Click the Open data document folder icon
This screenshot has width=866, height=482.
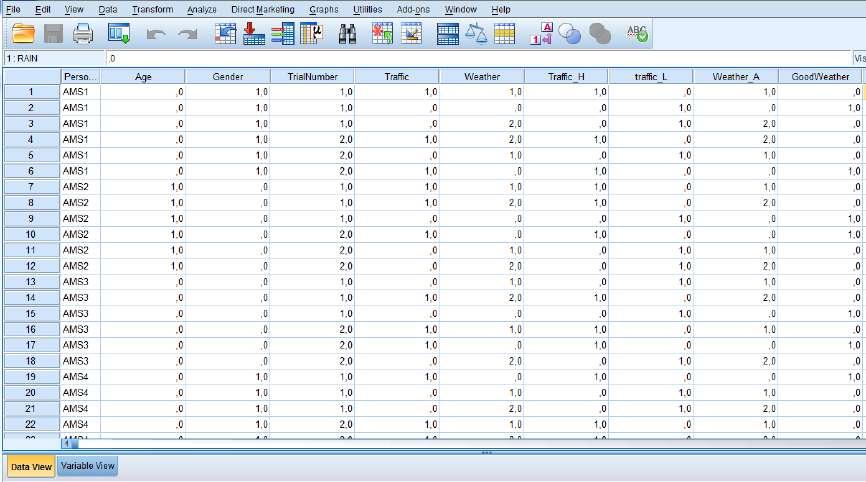click(x=23, y=34)
